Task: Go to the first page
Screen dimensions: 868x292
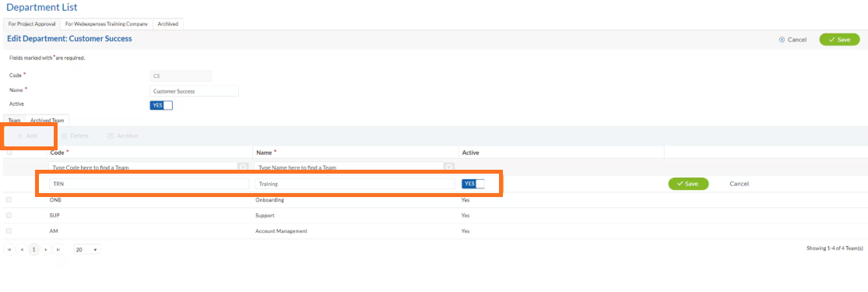Action: (9, 250)
